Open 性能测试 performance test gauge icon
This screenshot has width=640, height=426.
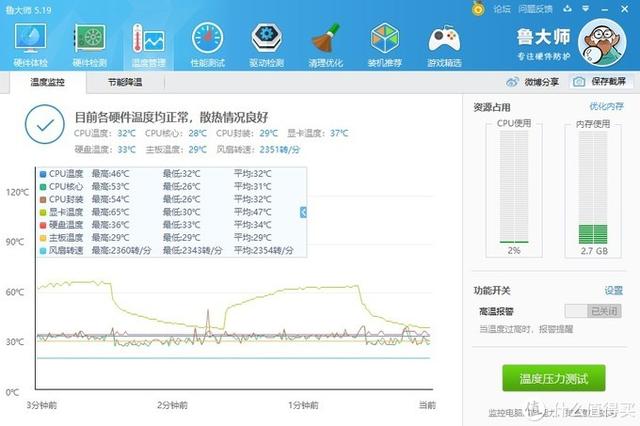tap(208, 44)
